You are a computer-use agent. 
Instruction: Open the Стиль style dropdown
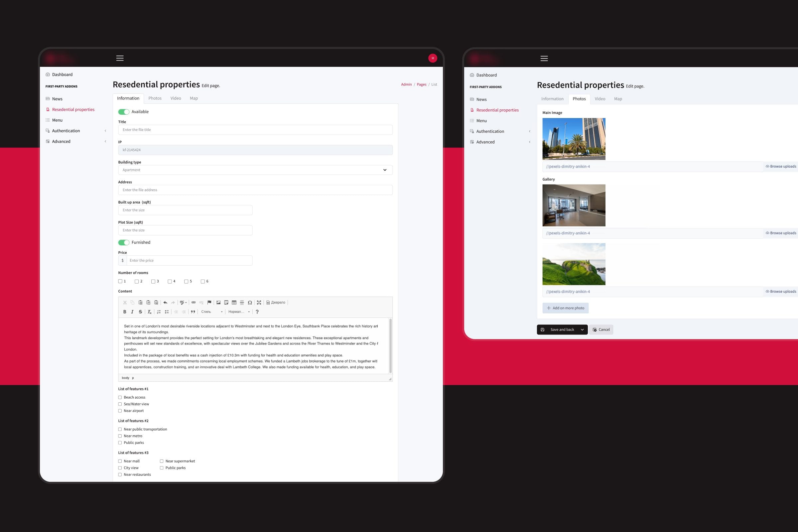click(212, 312)
